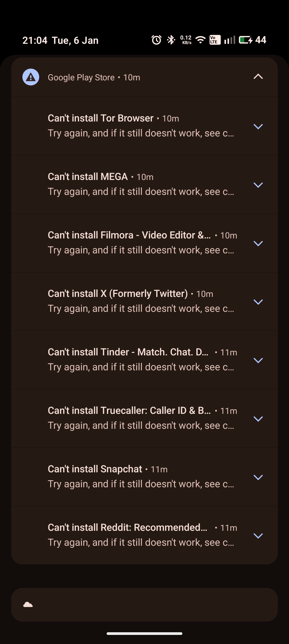The height and width of the screenshot is (644, 289).
Task: Tap the cloud icon in bottom notification
Action: [x=28, y=604]
